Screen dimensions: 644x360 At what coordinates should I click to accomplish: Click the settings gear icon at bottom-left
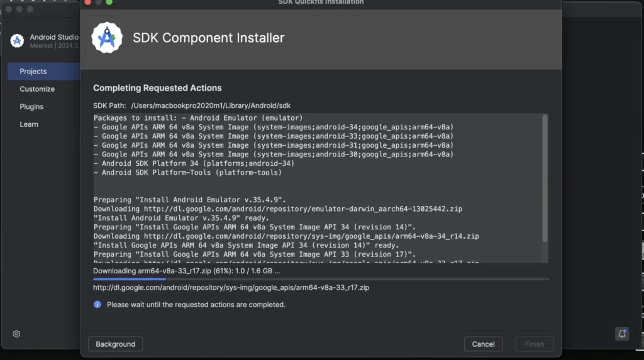point(16,334)
